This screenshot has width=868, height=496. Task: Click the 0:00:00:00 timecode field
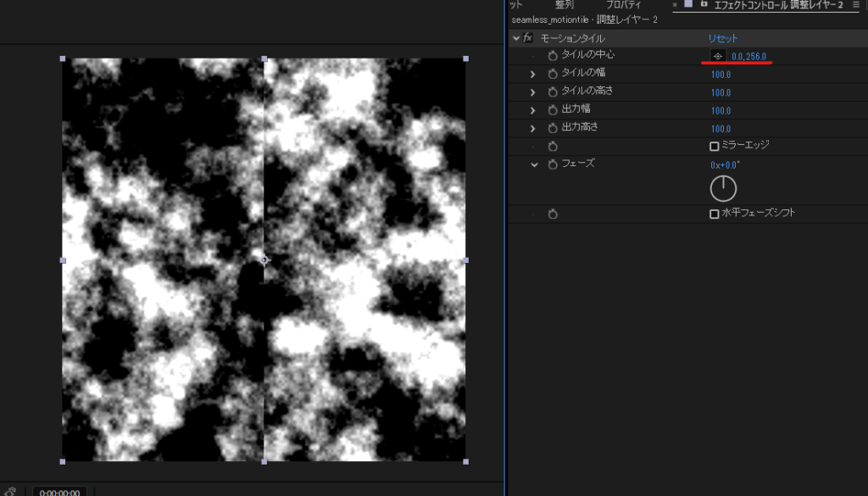click(x=60, y=492)
